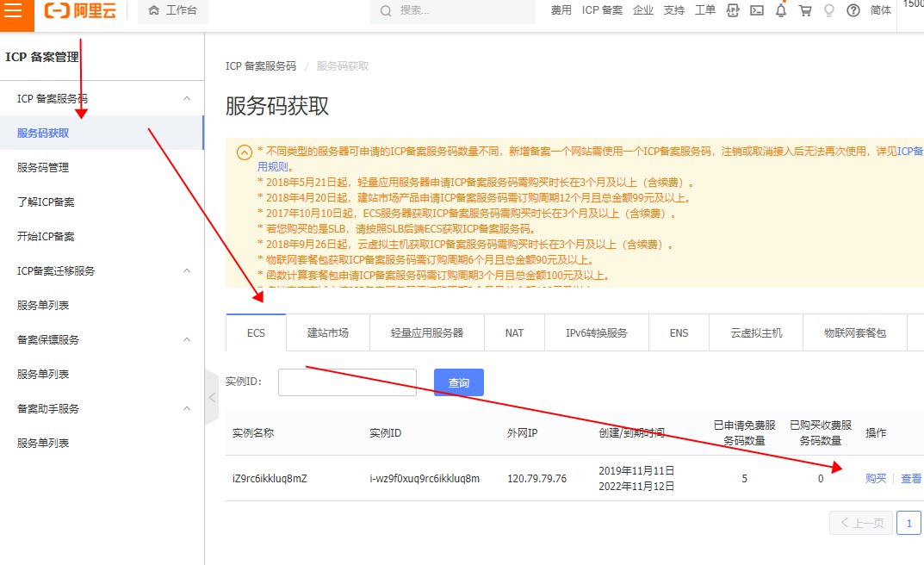
Task: Collapse the ICP 备案服务码 sidebar group
Action: (x=187, y=98)
